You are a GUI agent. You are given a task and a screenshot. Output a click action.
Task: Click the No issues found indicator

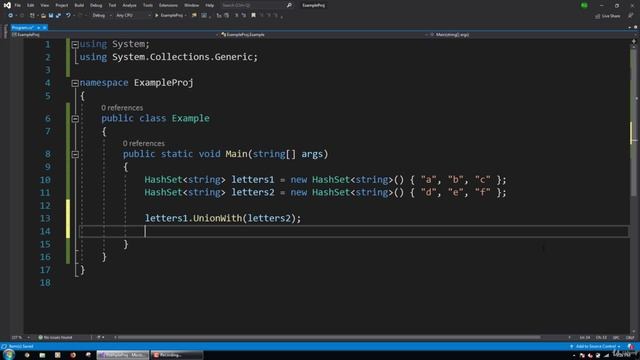pos(56,338)
